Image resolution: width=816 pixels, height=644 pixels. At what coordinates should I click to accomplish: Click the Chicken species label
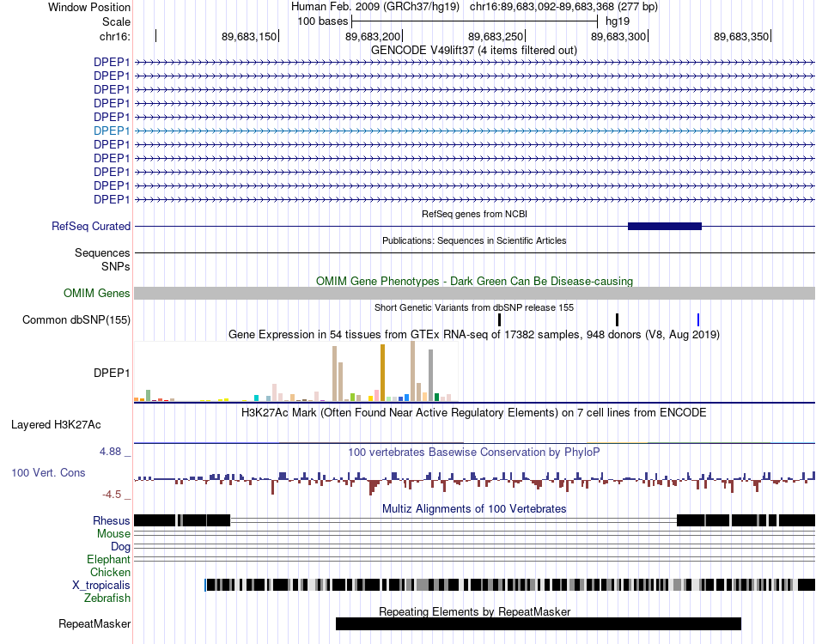tap(110, 572)
